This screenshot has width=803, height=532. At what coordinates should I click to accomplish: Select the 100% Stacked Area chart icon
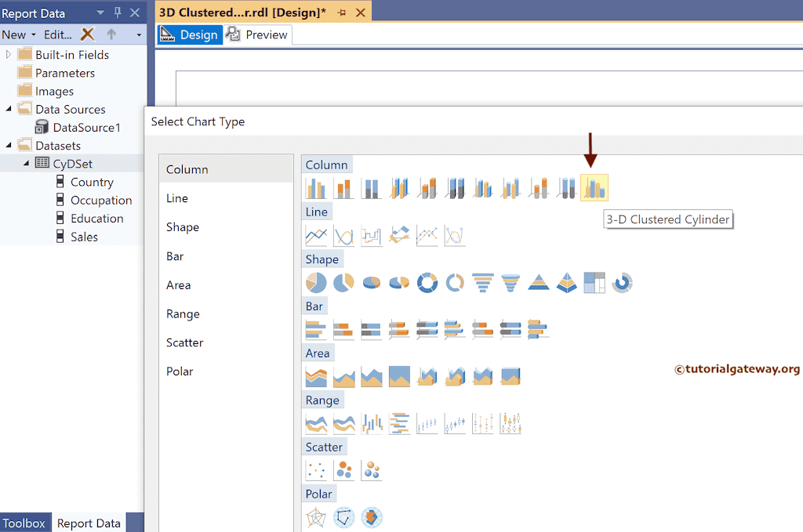[x=399, y=377]
